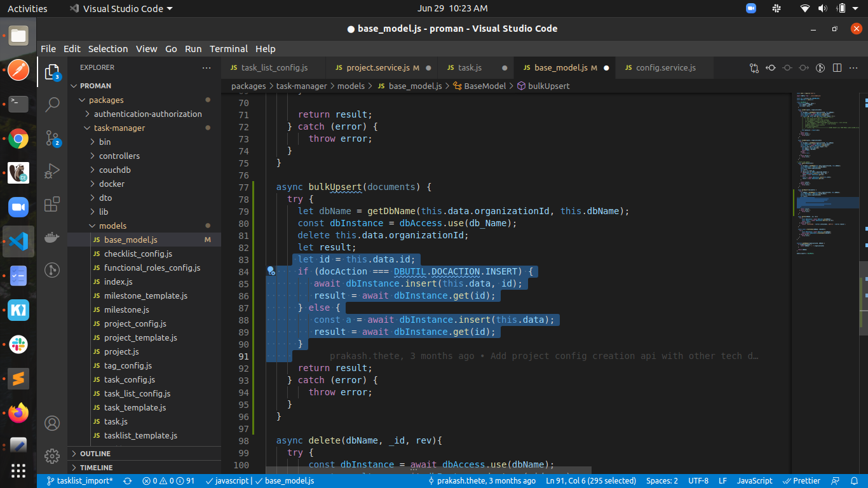Open the Source Control view
The image size is (868, 488).
pyautogui.click(x=52, y=138)
